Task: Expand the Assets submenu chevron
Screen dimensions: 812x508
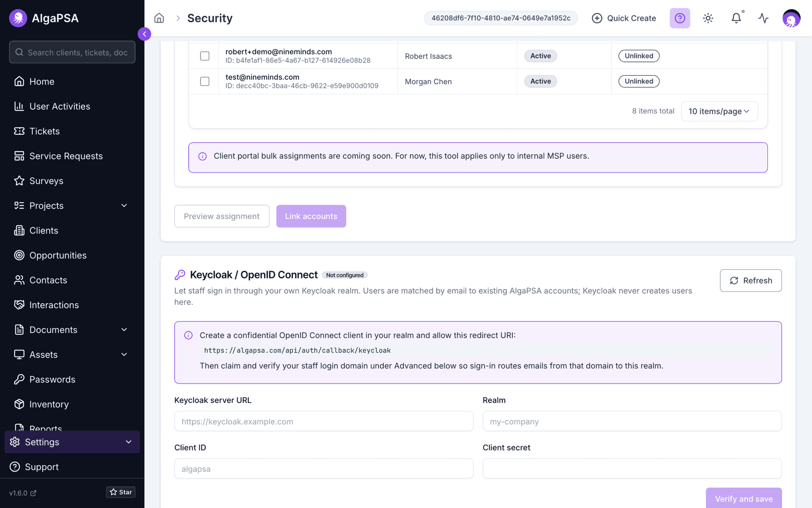Action: point(124,355)
